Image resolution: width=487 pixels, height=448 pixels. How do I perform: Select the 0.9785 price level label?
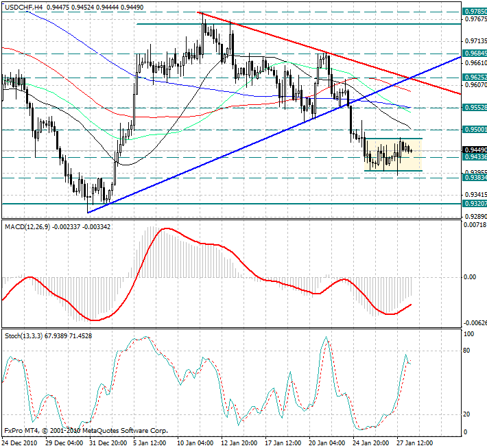click(475, 12)
